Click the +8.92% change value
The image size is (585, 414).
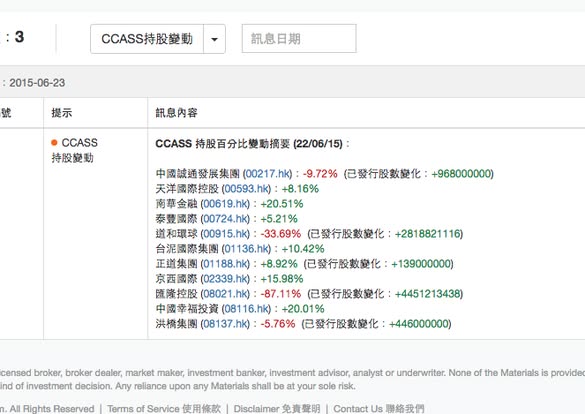point(279,264)
